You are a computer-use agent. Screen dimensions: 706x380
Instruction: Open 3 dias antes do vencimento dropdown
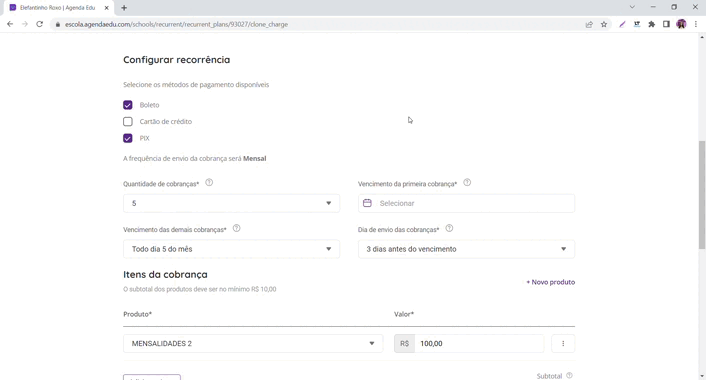(466, 249)
